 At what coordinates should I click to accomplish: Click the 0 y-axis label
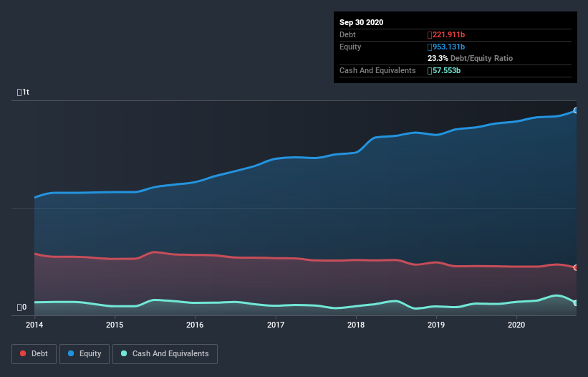pos(21,307)
